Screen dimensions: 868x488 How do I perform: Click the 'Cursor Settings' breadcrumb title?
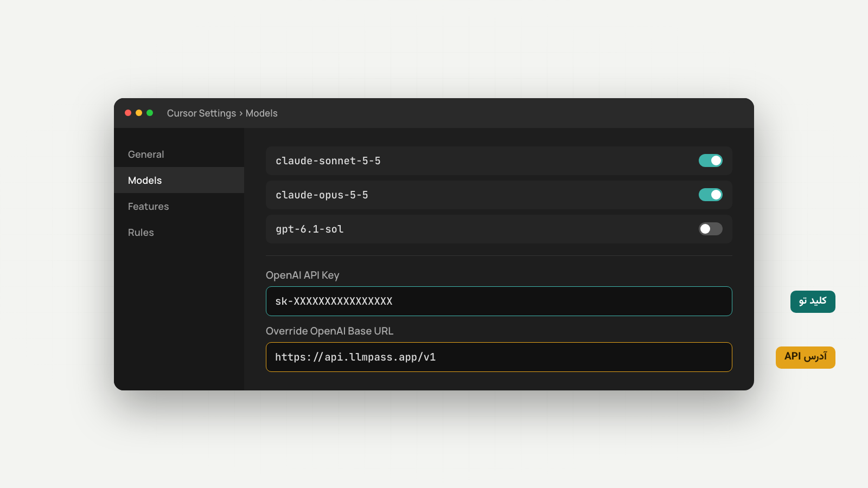(201, 113)
